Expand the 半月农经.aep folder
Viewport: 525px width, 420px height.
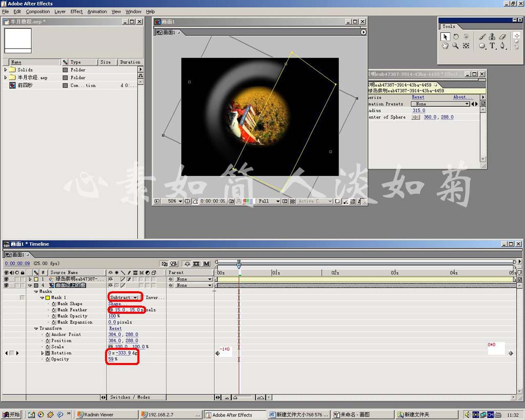click(x=5, y=77)
